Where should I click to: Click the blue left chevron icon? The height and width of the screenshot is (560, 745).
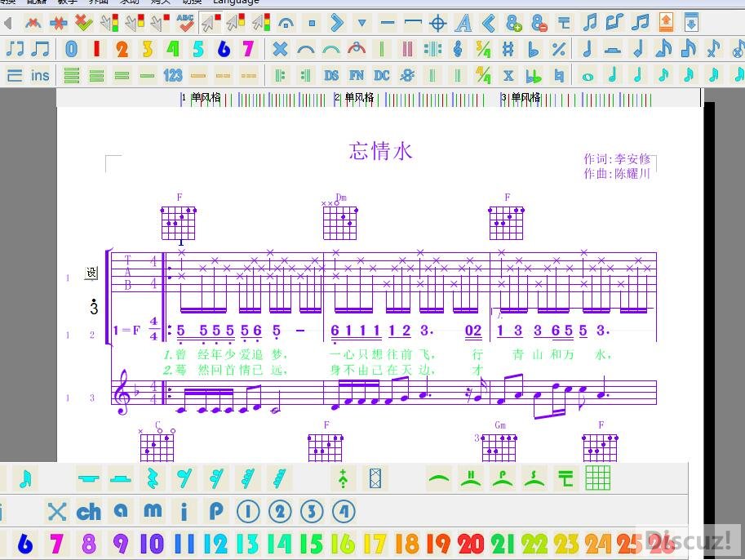point(489,22)
